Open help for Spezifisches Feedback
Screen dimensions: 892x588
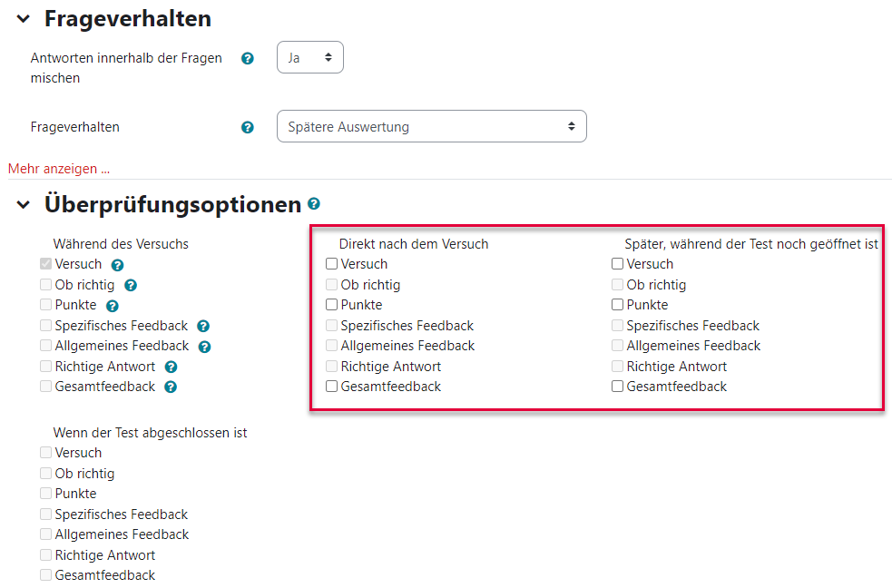203,327
